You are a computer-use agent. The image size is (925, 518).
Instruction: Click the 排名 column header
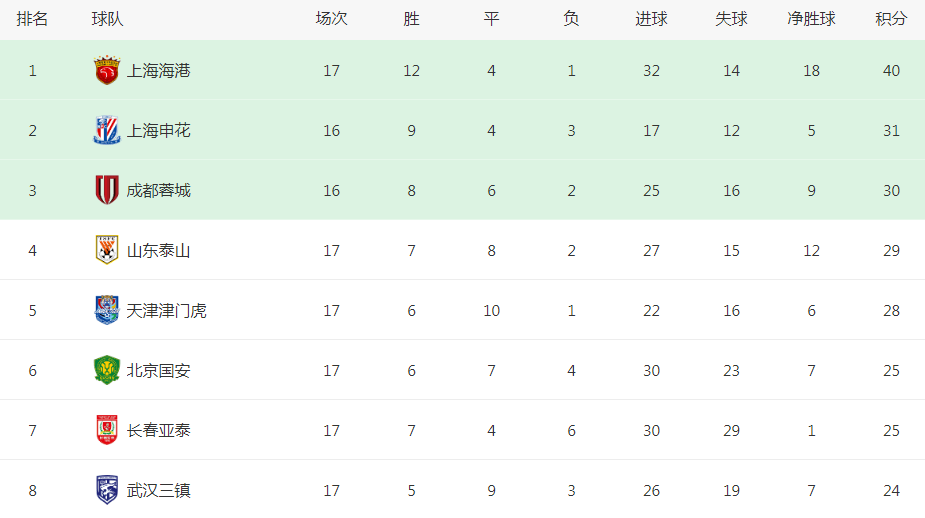tap(32, 19)
